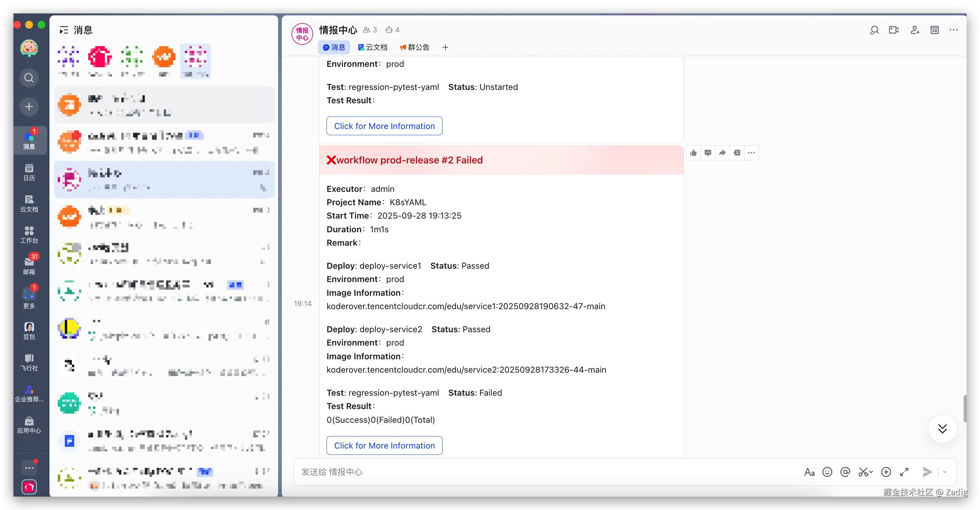Thumbs-up the failed workflow message
The width and height of the screenshot is (980, 510).
[694, 153]
